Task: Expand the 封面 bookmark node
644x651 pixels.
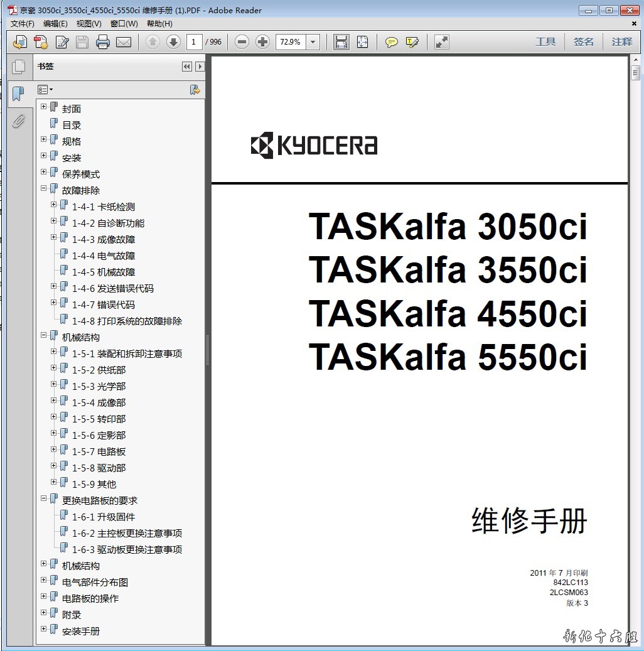Action: (x=44, y=107)
